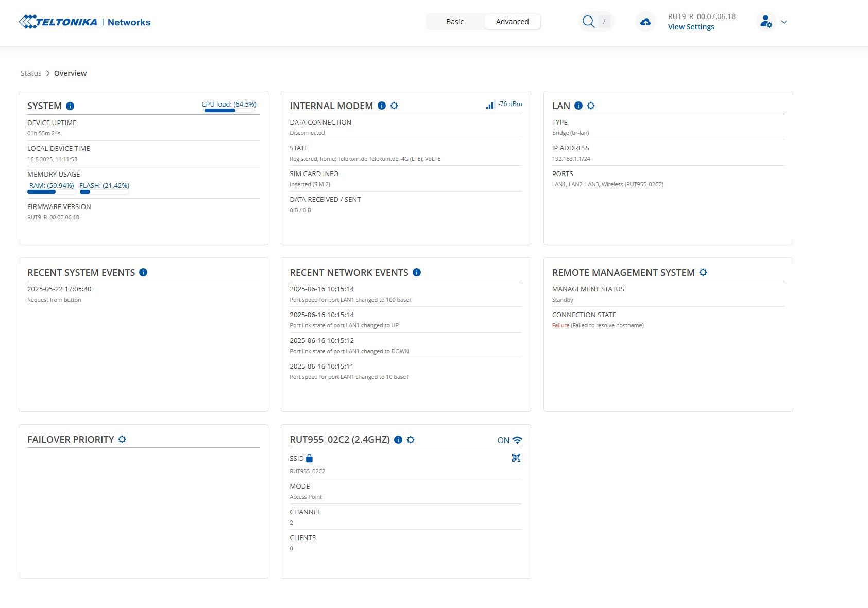Click the Registered, home; Telekom.de state text
Screen dimensions: 868x608
[x=365, y=159]
